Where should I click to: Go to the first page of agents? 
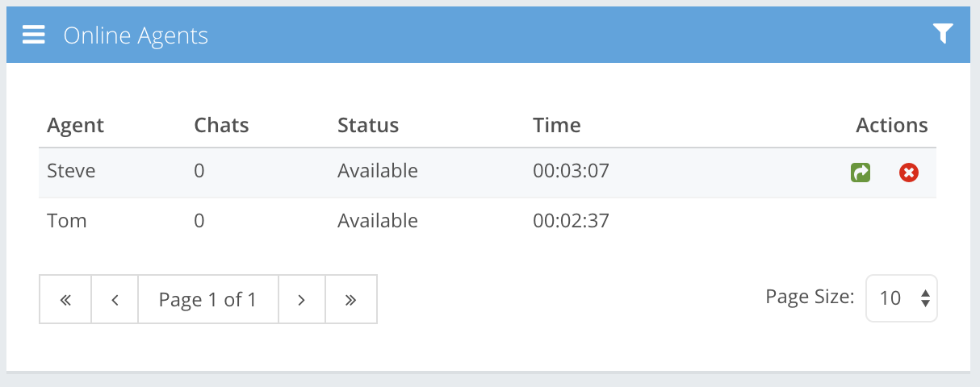pyautogui.click(x=65, y=300)
